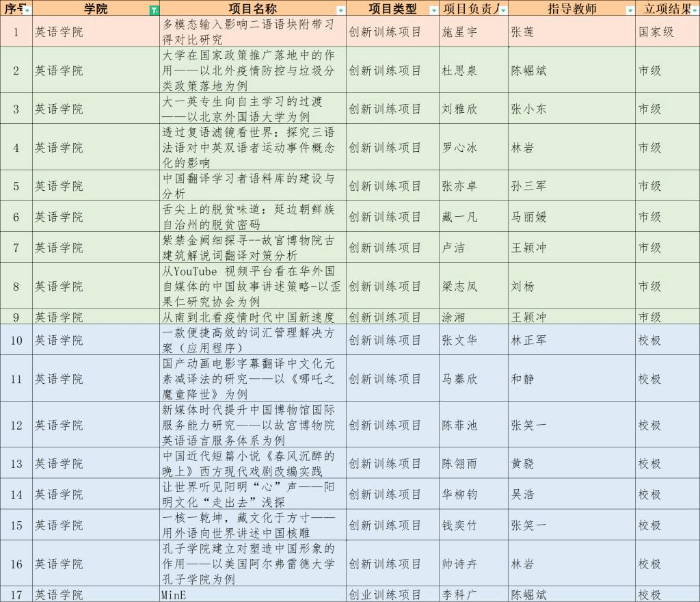Expand the 立项结果 column filter dropdown
The height and width of the screenshot is (602, 700).
[x=693, y=10]
